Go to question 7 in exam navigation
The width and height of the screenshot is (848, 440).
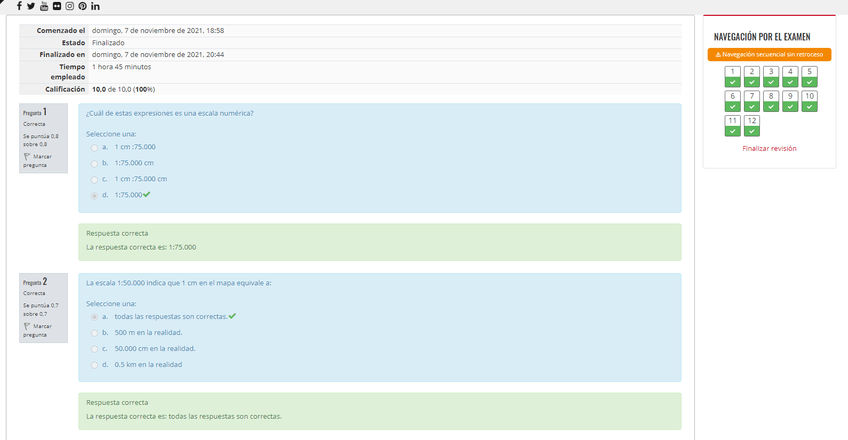click(x=752, y=101)
